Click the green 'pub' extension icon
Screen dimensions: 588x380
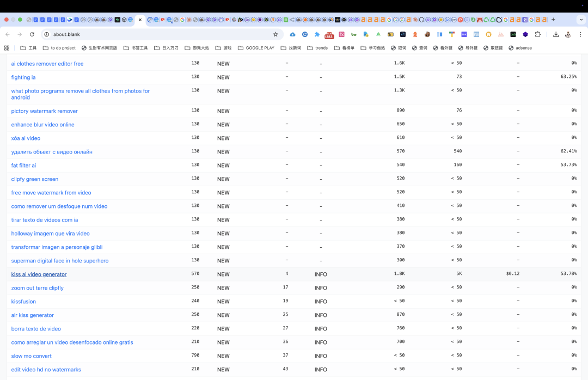pos(513,34)
